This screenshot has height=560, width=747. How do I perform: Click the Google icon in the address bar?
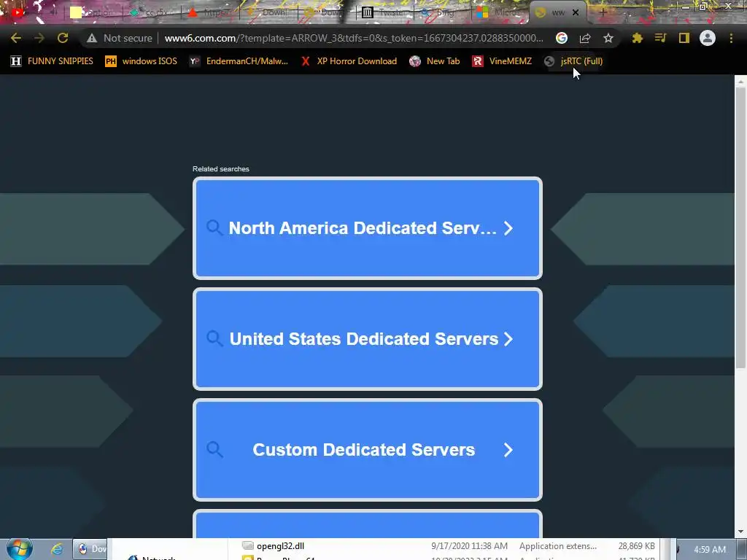pos(562,38)
